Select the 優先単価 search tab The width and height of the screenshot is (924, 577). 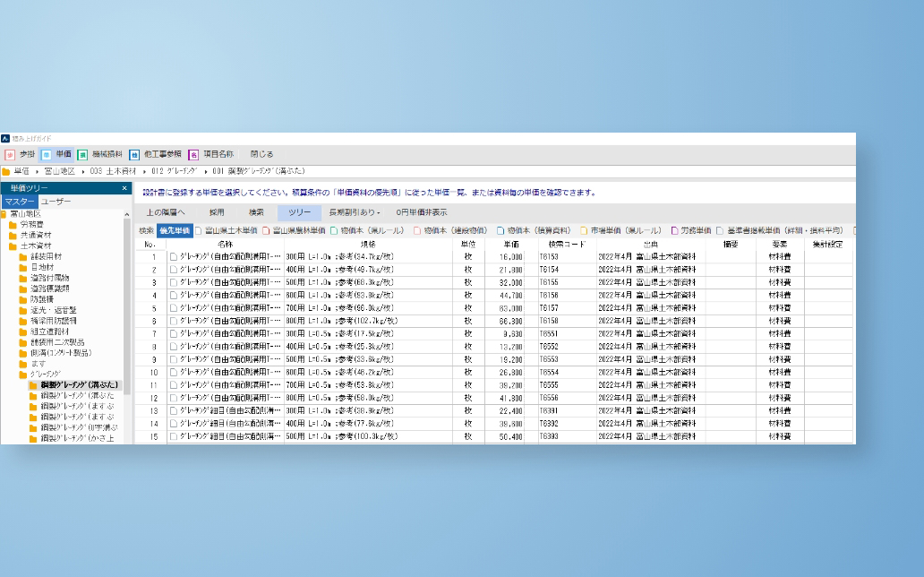pyautogui.click(x=175, y=230)
